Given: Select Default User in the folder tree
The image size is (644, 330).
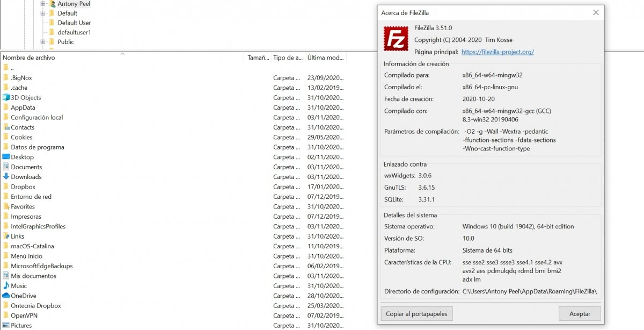Looking at the screenshot, I should 74,23.
